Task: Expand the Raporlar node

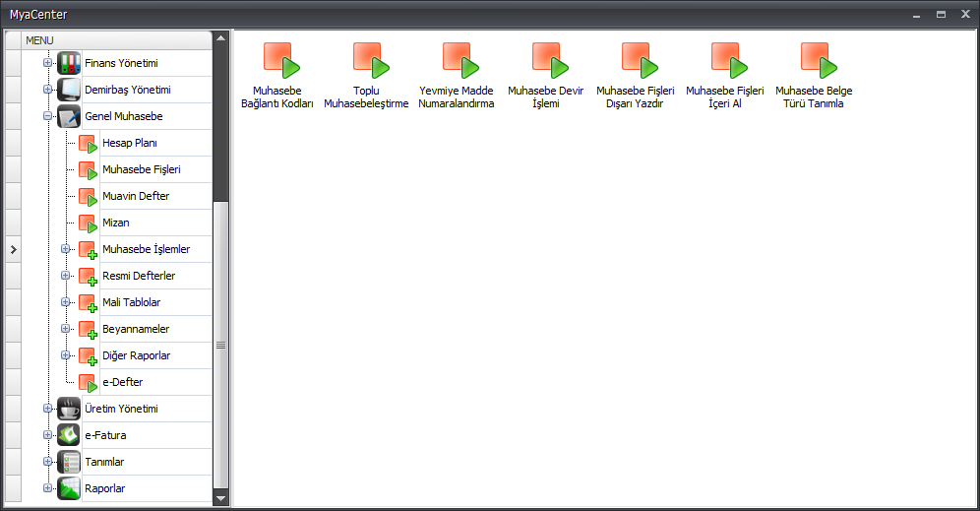Action: 47,487
